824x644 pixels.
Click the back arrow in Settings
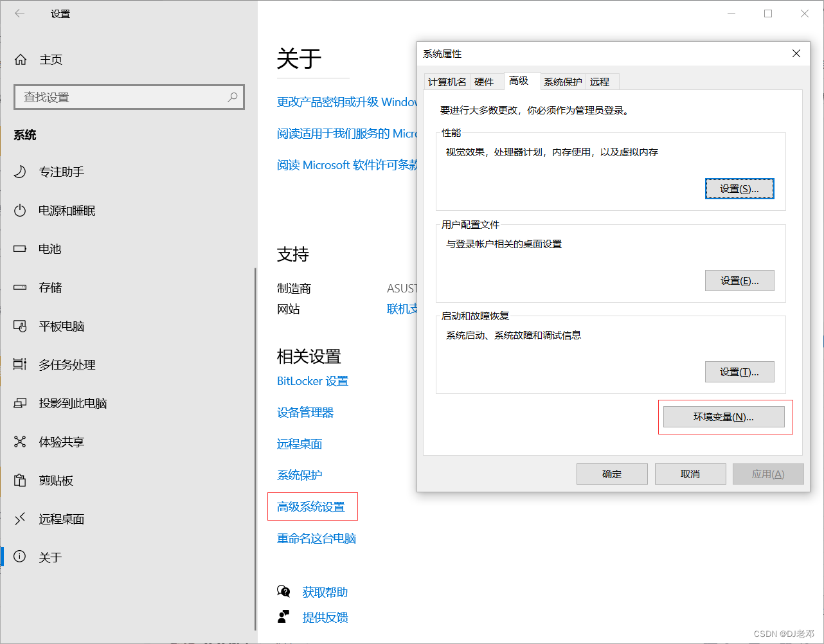[x=19, y=13]
